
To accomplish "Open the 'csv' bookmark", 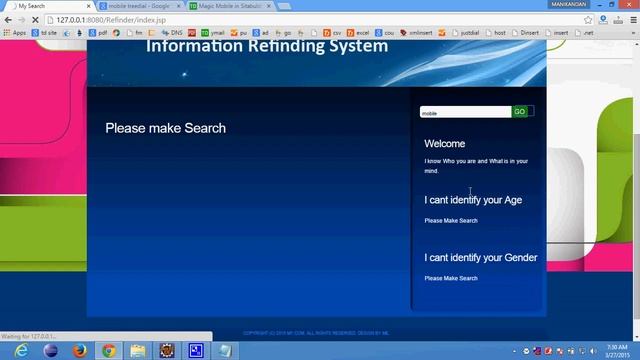I will (x=332, y=33).
